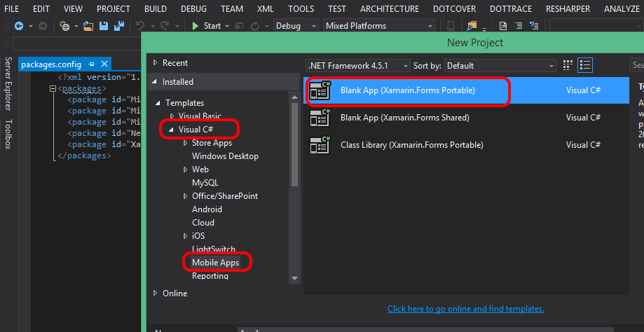This screenshot has width=644, height=332.
Task: Click the document icon right of Find in Files
Action: pos(502,26)
